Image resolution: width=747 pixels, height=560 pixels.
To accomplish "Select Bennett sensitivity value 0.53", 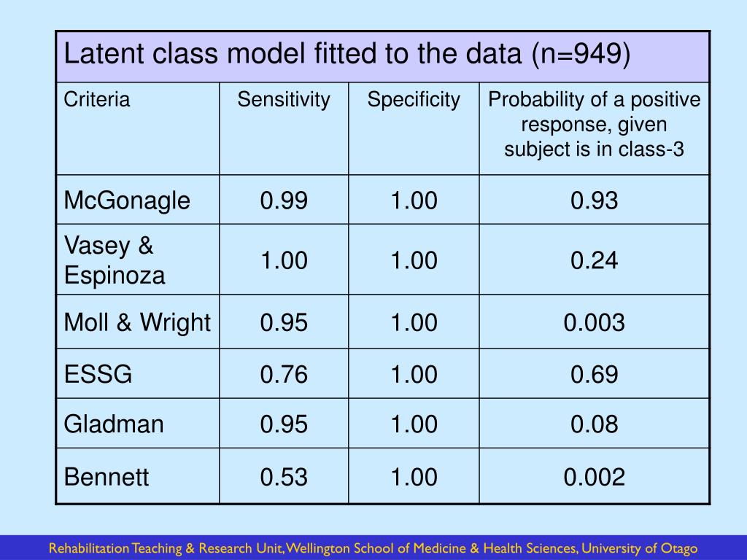I will point(284,477).
